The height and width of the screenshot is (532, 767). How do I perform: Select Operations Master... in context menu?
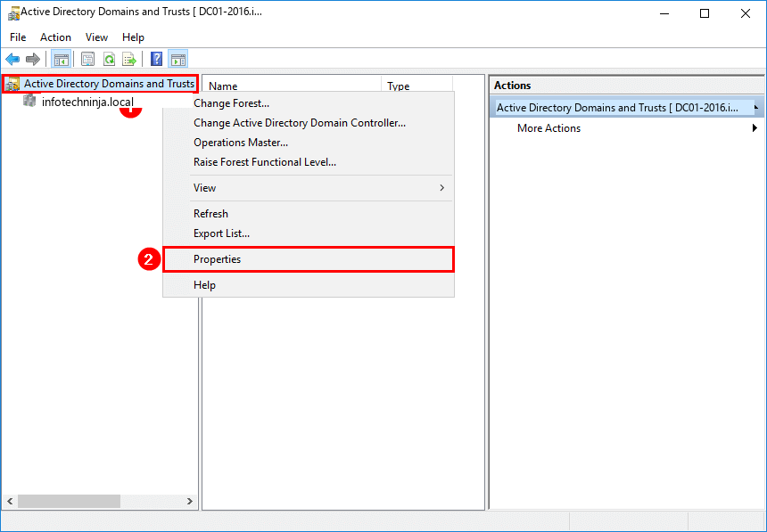coord(309,143)
